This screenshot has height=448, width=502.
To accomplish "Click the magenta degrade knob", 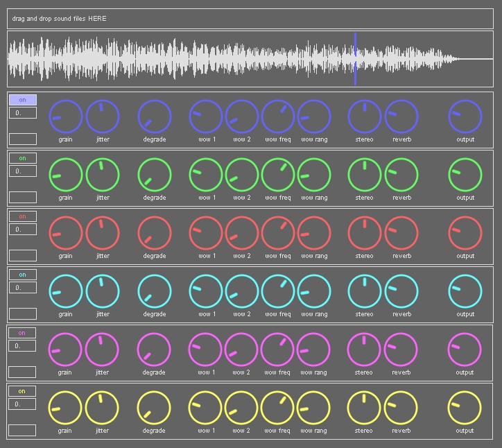I will (154, 350).
